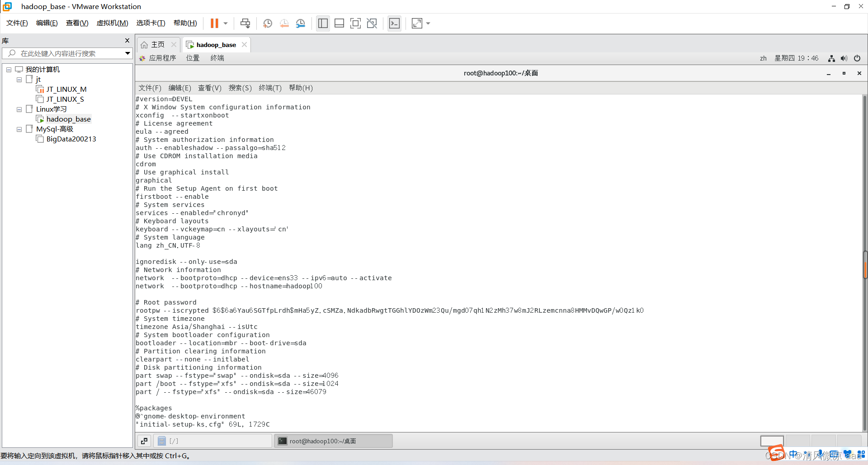Select root@hadoop100 terminal taskbar button
868x465 pixels.
[333, 441]
